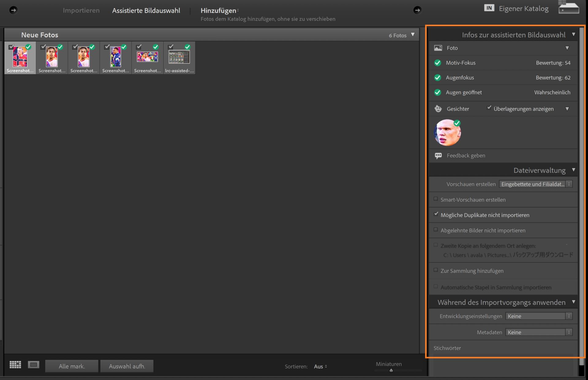Click the green check next to Augenfokus

point(438,77)
